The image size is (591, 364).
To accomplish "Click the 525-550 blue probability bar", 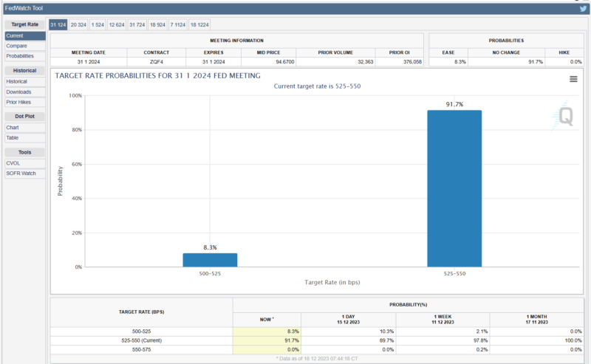I will pos(454,188).
